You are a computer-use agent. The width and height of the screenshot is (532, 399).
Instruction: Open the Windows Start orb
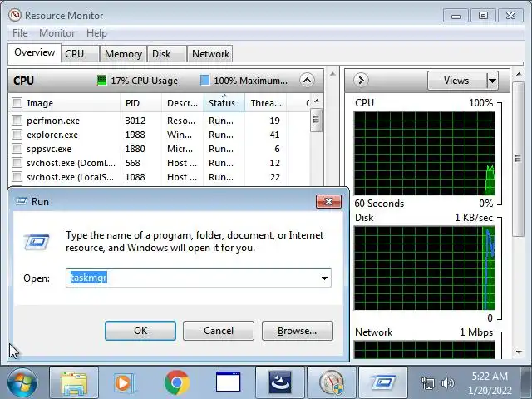(x=21, y=382)
